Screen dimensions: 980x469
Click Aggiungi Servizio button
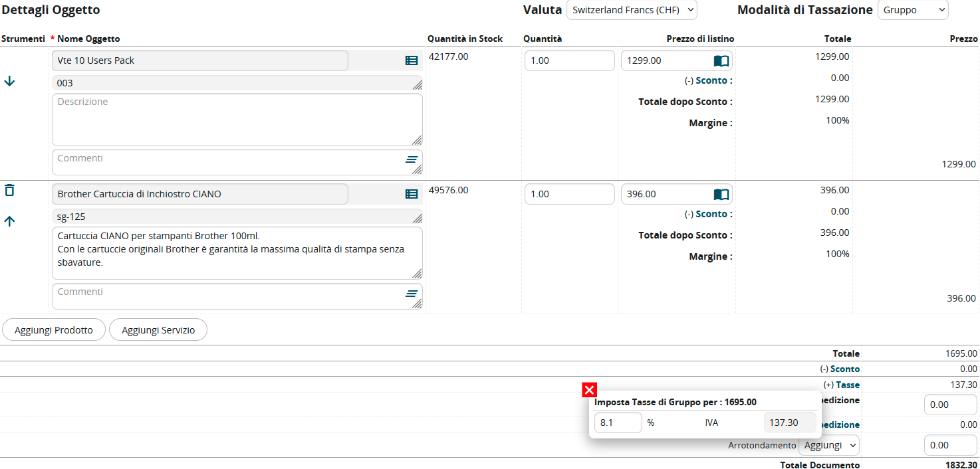(158, 330)
